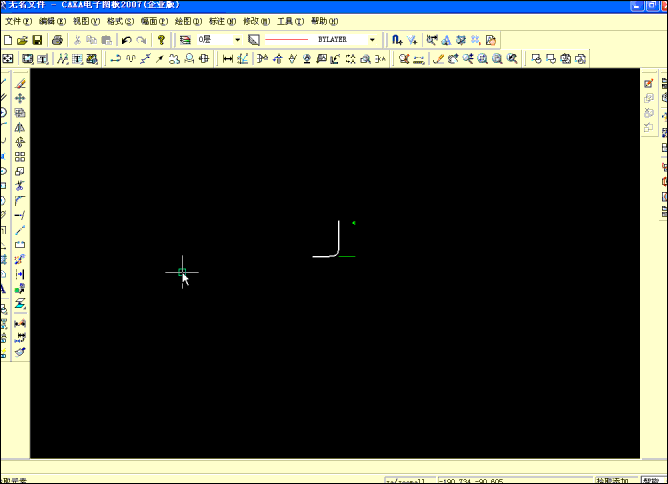Viewport: 668px width, 484px height.
Task: Open the 编辑 (Edit) menu
Action: (52, 21)
